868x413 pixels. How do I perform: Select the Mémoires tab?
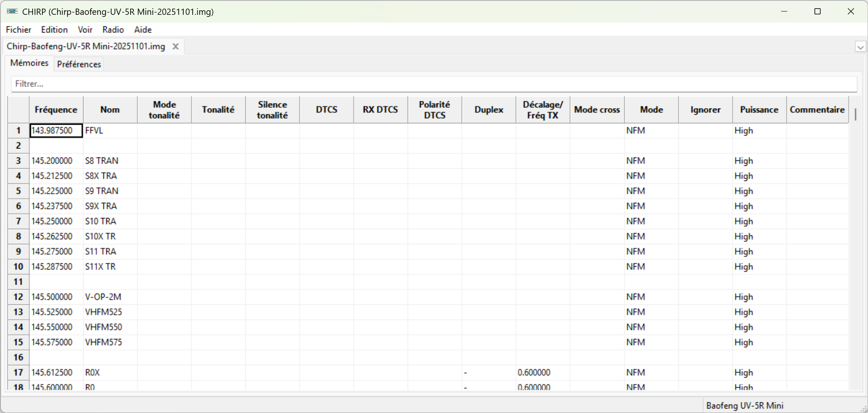point(29,63)
